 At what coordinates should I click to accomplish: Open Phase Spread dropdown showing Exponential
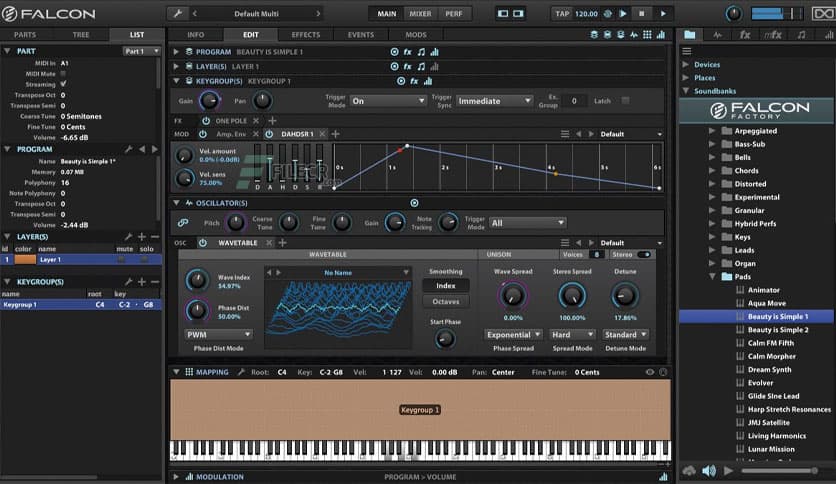513,334
